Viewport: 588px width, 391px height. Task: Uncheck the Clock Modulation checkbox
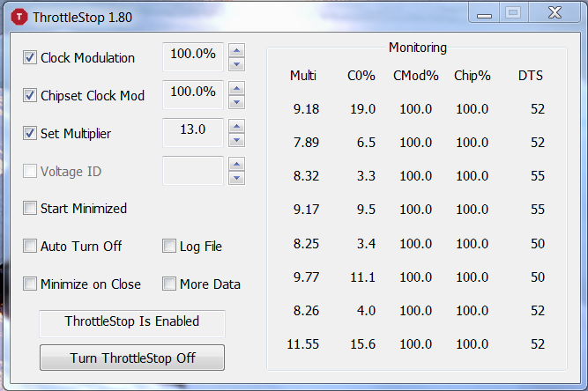[30, 57]
